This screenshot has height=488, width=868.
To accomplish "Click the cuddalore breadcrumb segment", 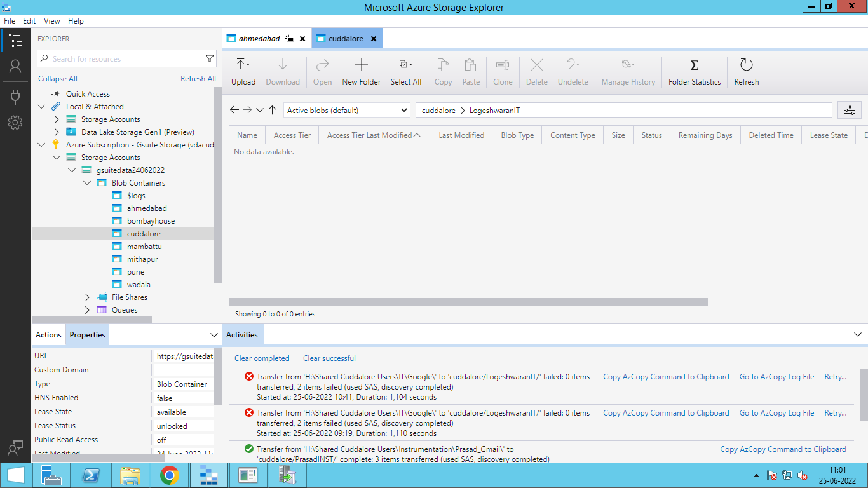I will (x=438, y=111).
